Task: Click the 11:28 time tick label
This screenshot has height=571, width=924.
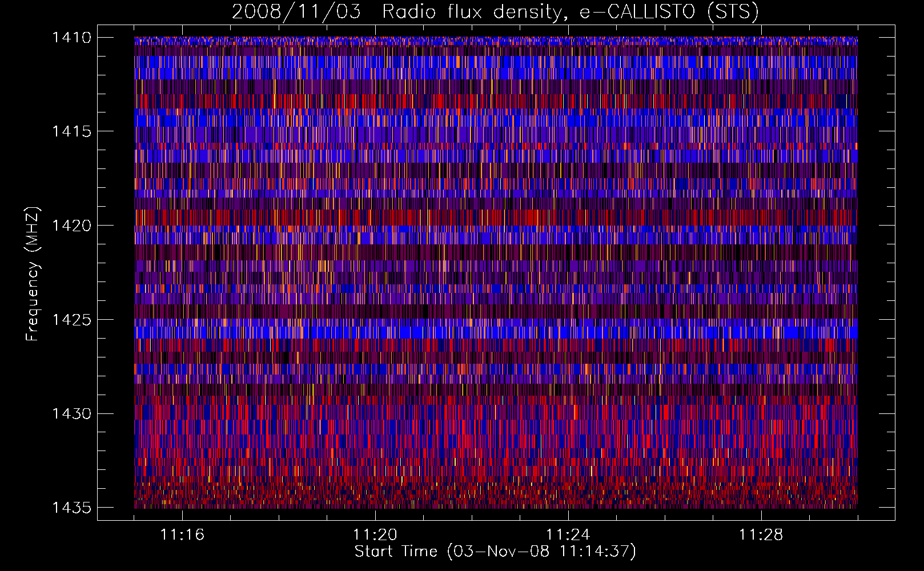Action: pos(761,535)
